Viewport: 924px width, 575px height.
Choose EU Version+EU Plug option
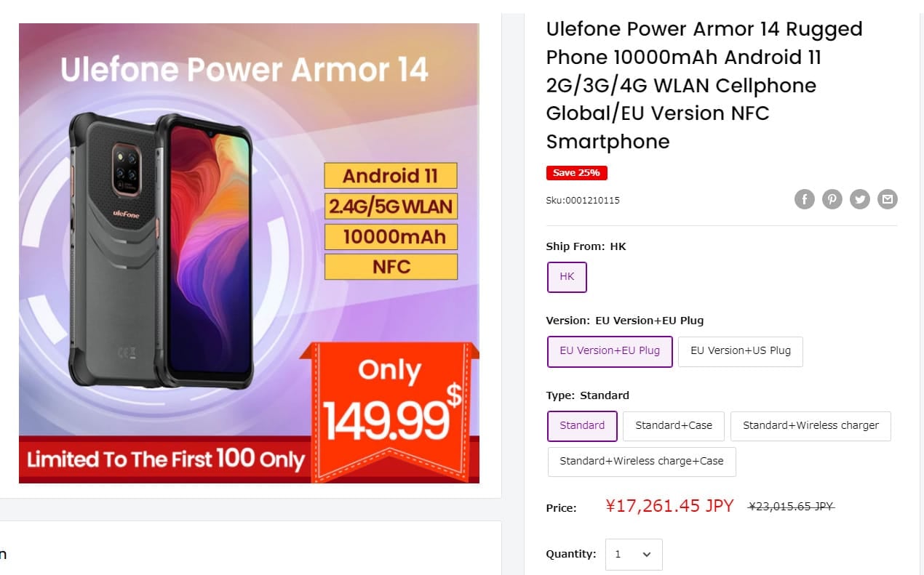[610, 351]
